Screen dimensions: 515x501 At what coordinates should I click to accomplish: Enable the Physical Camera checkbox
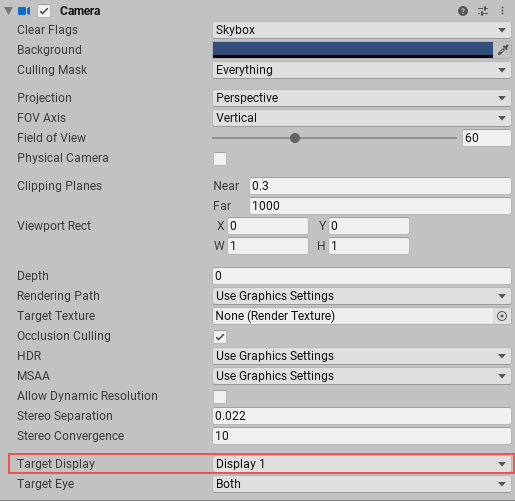coord(220,159)
